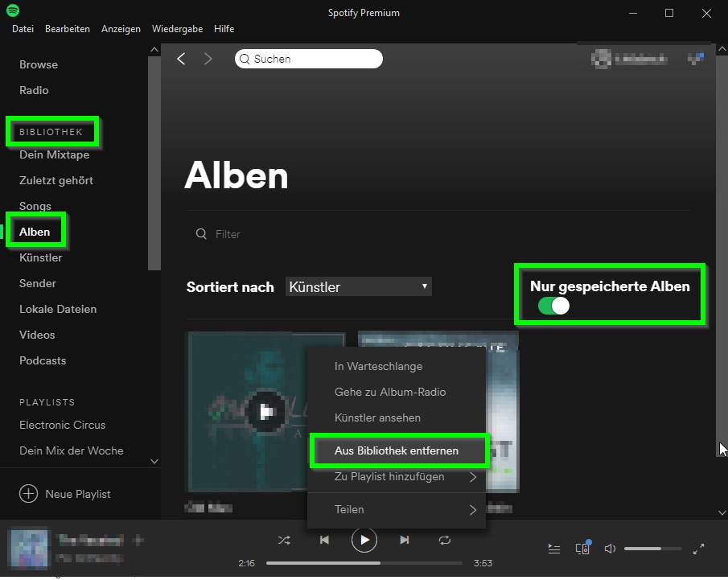Viewport: 728px width, 580px height.
Task: Go forward with the right arrow
Action: (208, 59)
